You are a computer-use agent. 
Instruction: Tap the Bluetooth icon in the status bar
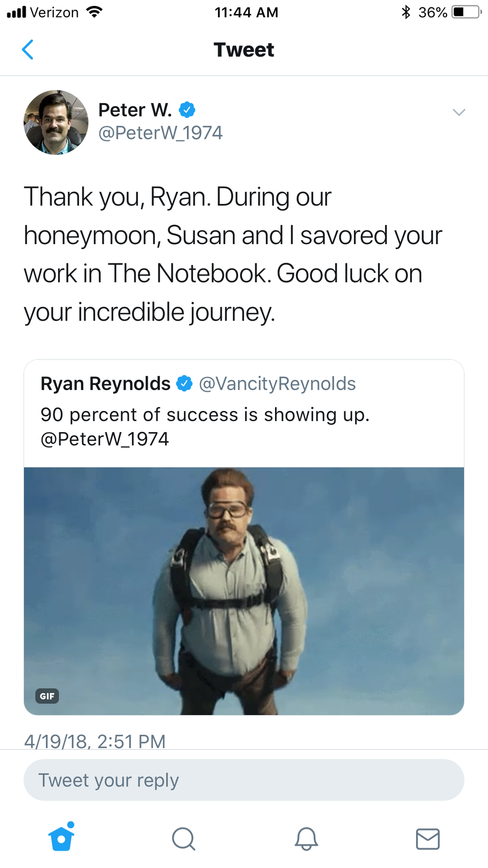[407, 12]
